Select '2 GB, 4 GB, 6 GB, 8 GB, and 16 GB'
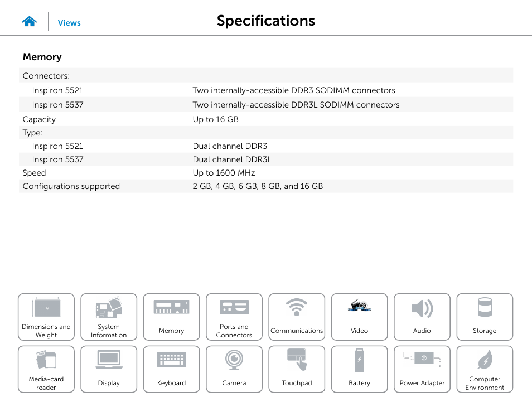Screen dimensions: 532x402 pyautogui.click(x=258, y=186)
